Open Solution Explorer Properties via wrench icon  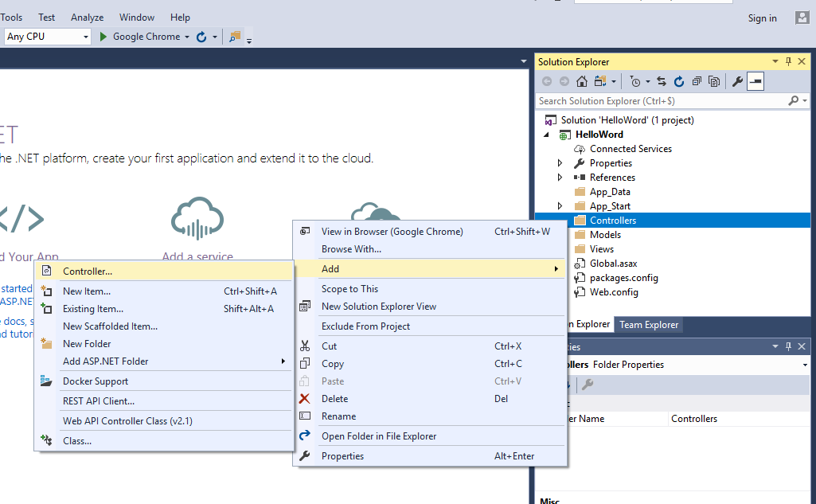(x=736, y=81)
